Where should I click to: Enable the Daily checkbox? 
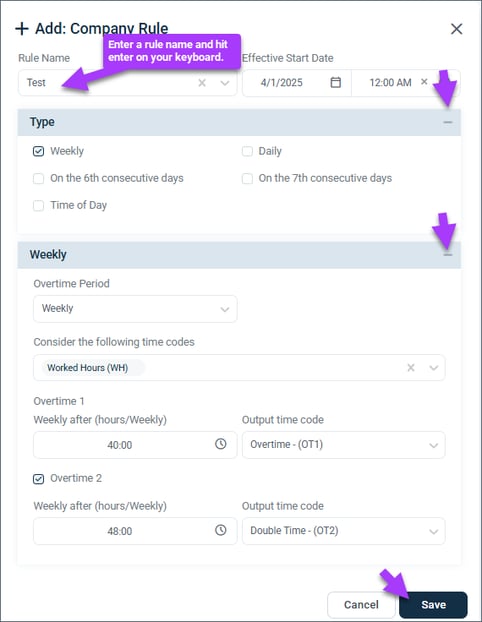point(247,151)
